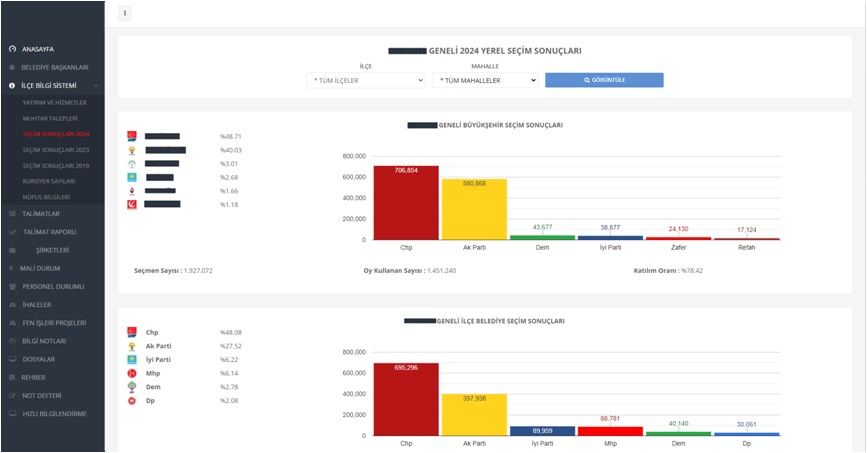This screenshot has height=453, width=867.
Task: Collapse the İlçe Bilgi Sistemi sidebar section
Action: [49, 86]
